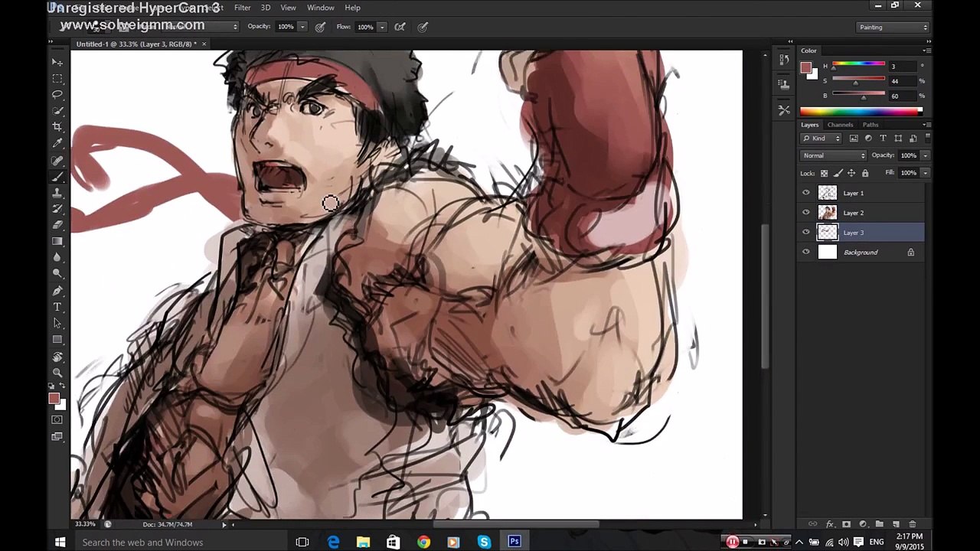Select the Lasso tool
980x551 pixels.
pos(57,94)
